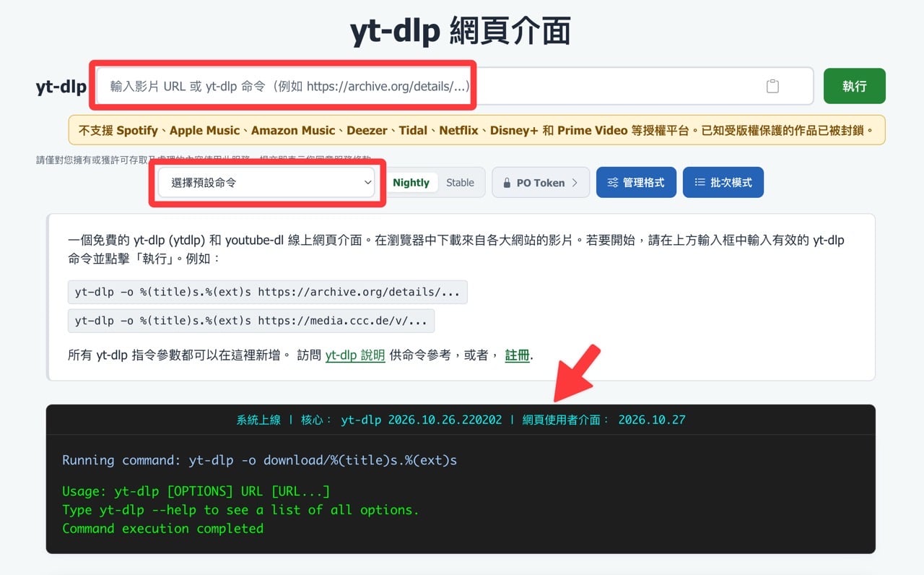
Task: Switch to the Nightly build
Action: pos(411,183)
